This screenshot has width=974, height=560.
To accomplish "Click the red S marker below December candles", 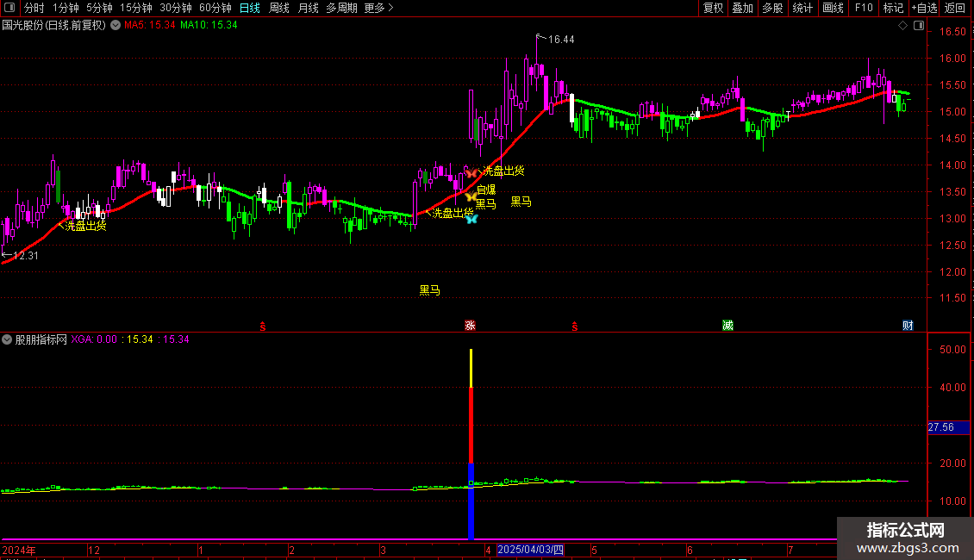I will click(263, 327).
